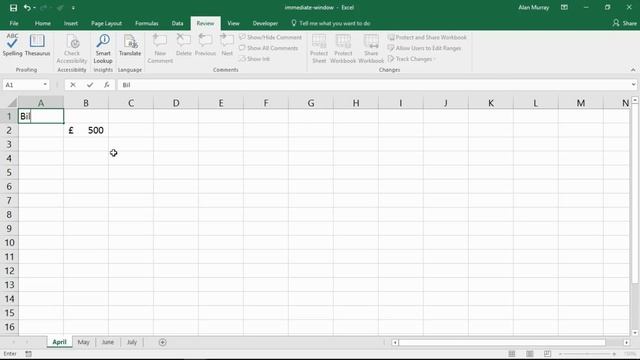Click the Undo icon in the title bar

point(27,8)
